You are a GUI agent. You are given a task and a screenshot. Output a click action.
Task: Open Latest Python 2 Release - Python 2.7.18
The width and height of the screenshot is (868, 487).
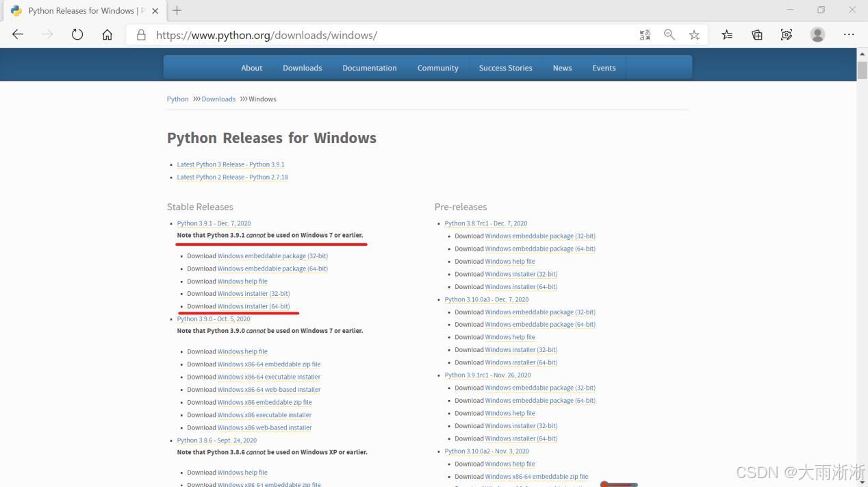(233, 177)
